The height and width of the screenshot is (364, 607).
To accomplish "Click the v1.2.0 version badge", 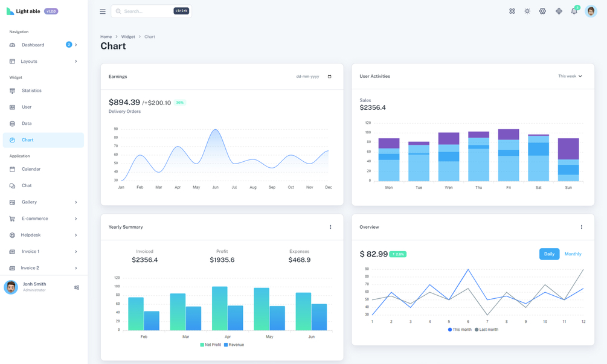I will [x=51, y=11].
